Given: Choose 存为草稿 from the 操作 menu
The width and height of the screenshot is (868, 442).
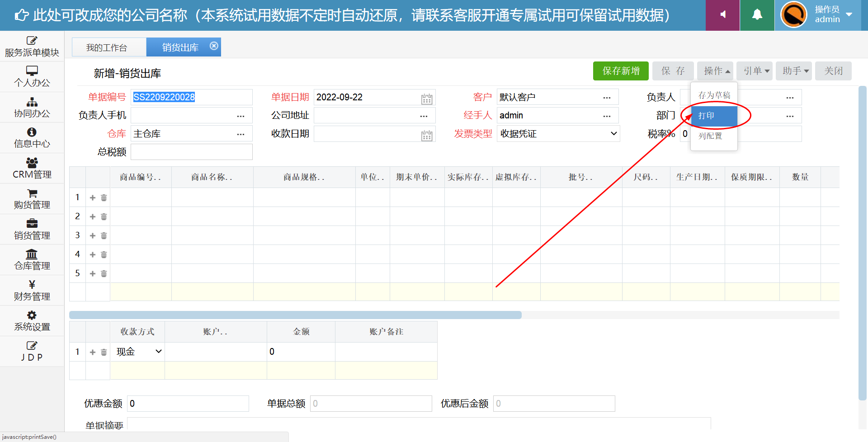Looking at the screenshot, I should coord(714,95).
